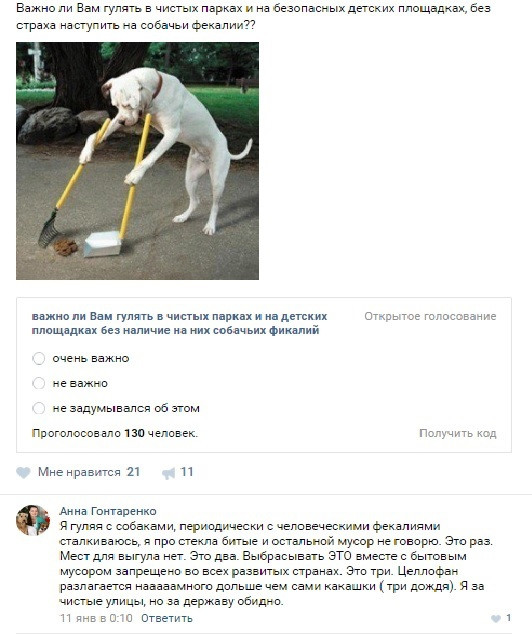This screenshot has width=532, height=634.
Task: Click the '11 янв в 0:10' timestamp
Action: point(96,618)
